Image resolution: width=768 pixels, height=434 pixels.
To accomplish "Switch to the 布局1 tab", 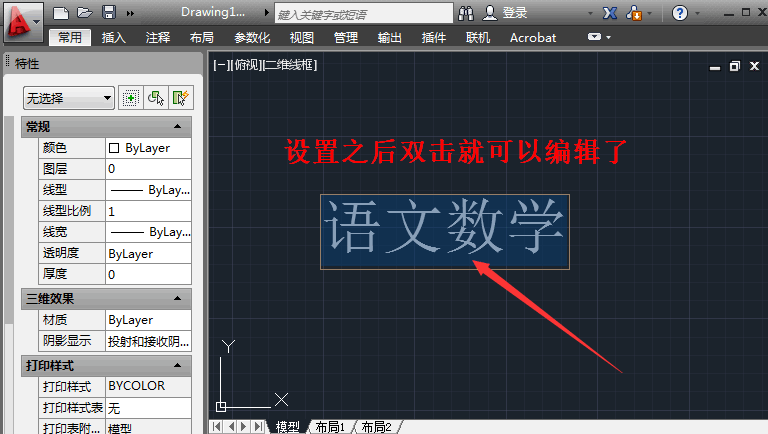I will (330, 427).
